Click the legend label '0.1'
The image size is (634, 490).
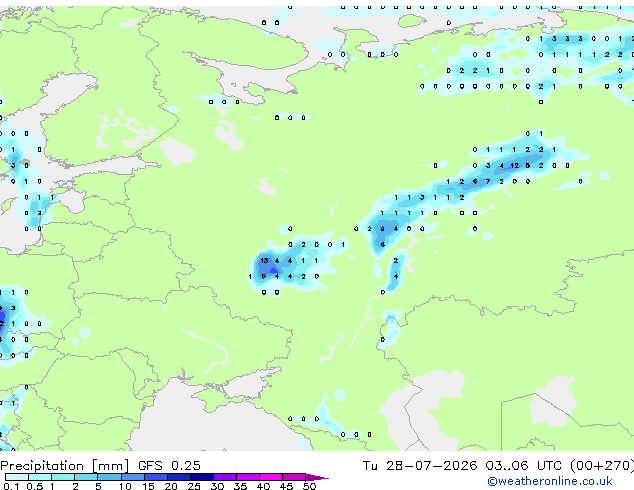point(11,486)
